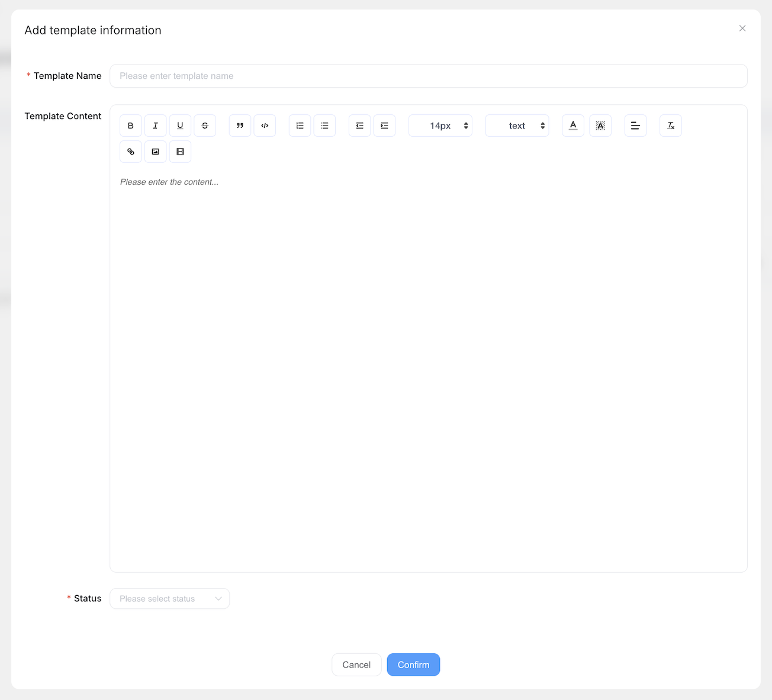Insert a blockquote
The width and height of the screenshot is (772, 700).
tap(240, 126)
